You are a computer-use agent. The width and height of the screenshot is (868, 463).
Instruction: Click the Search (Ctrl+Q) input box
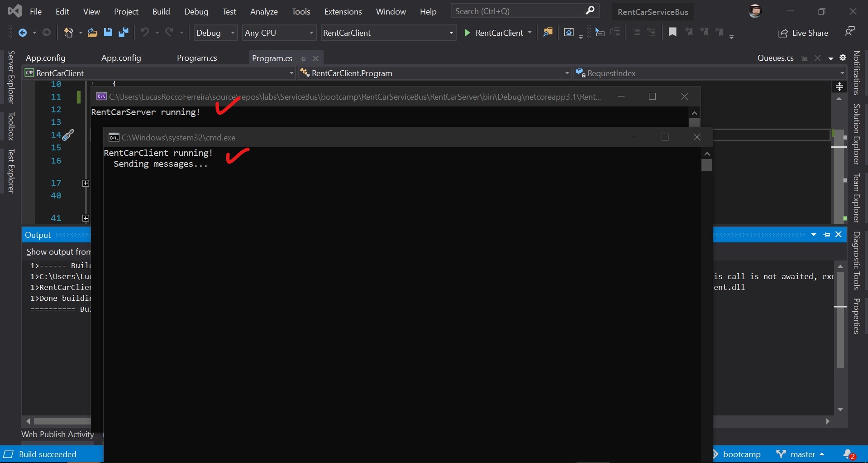(525, 11)
